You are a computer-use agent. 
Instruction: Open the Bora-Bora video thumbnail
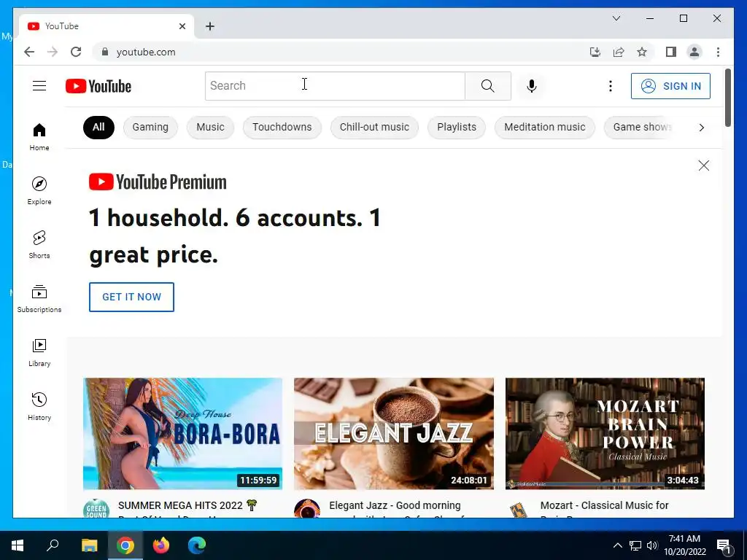click(182, 433)
